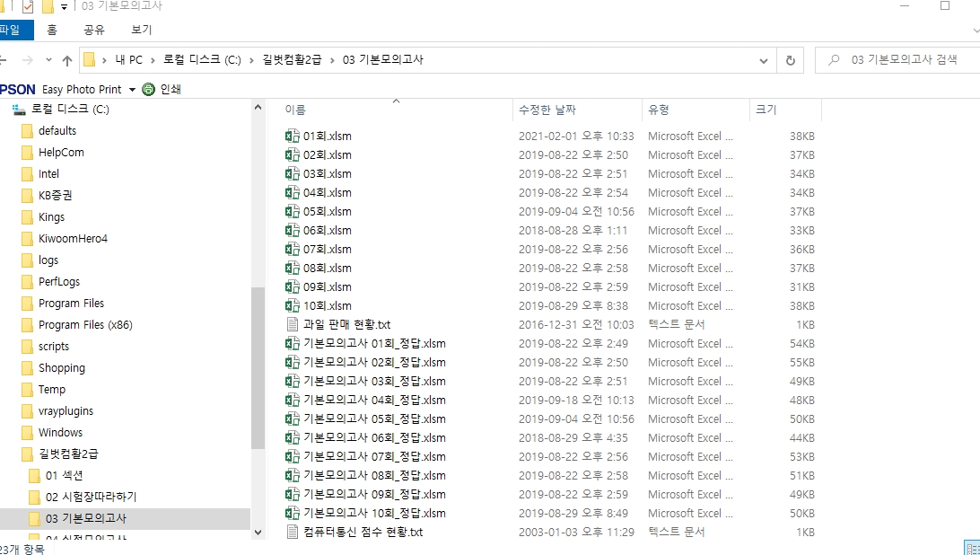
Task: Open the 보기 ribbon tab
Action: [x=141, y=30]
